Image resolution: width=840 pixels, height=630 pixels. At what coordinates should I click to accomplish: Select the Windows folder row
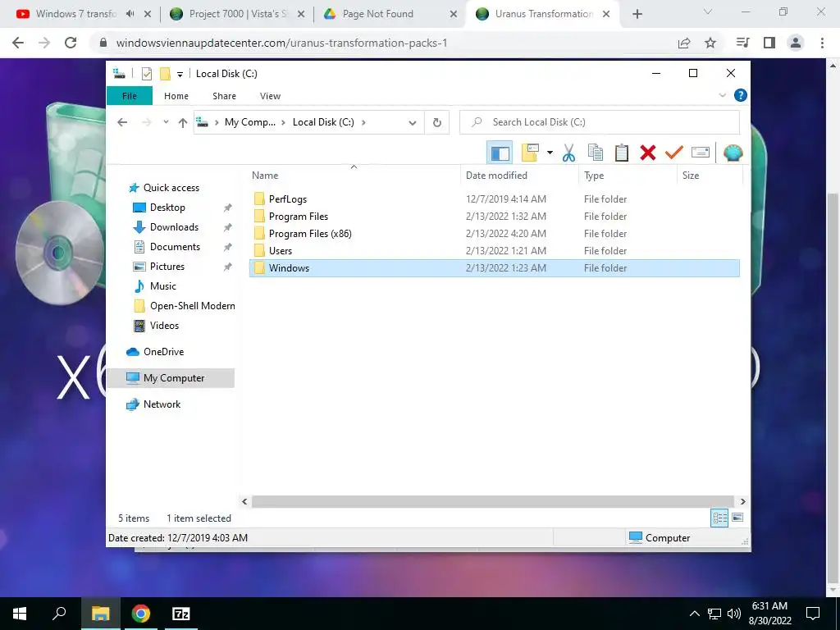[494, 268]
